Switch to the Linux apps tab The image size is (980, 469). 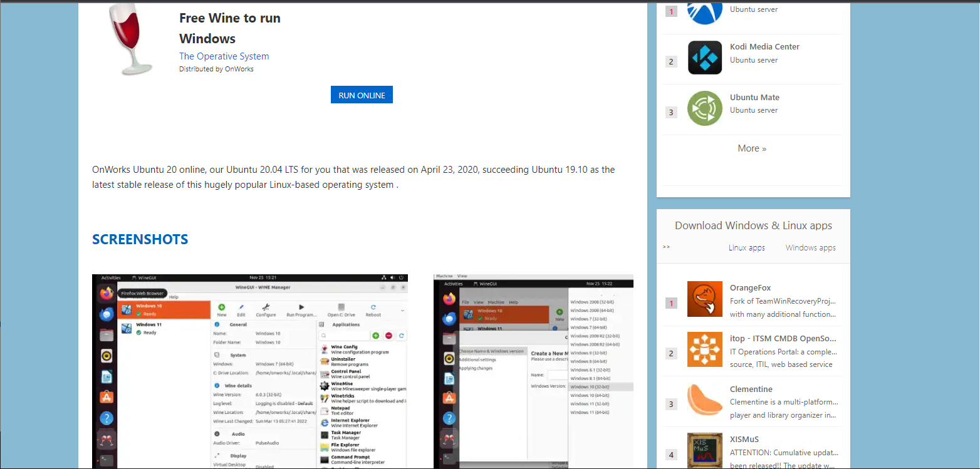[747, 247]
